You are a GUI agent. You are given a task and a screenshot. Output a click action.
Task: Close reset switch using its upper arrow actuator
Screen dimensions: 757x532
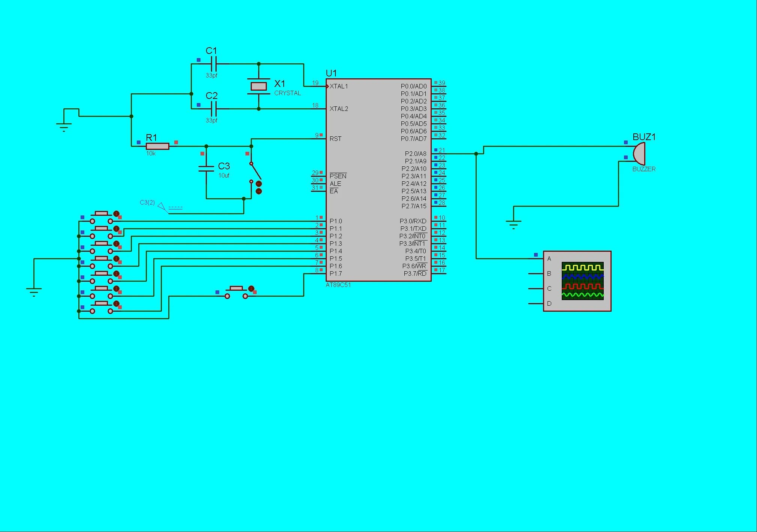point(259,184)
